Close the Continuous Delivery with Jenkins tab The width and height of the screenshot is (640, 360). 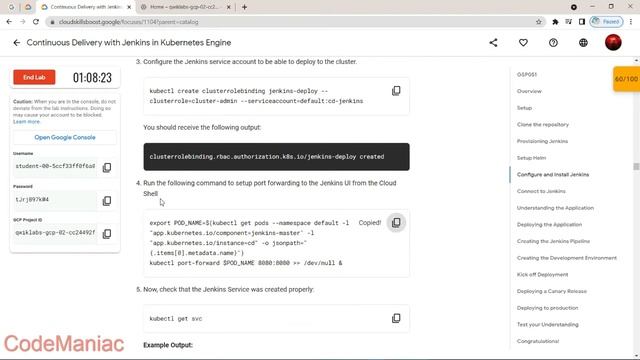pyautogui.click(x=129, y=7)
